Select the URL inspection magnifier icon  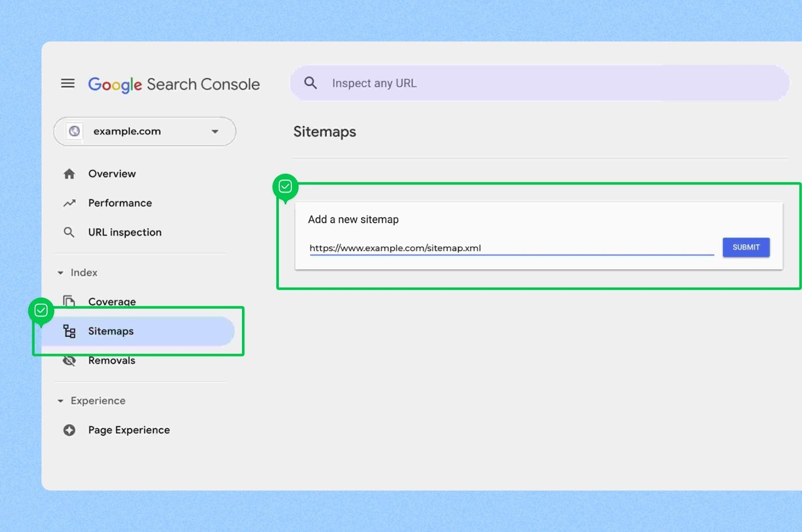(x=69, y=232)
